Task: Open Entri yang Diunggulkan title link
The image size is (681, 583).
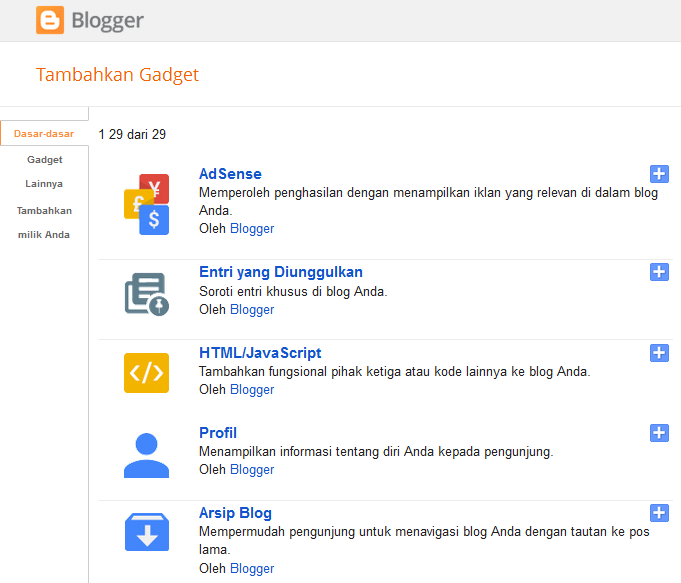Action: [281, 272]
